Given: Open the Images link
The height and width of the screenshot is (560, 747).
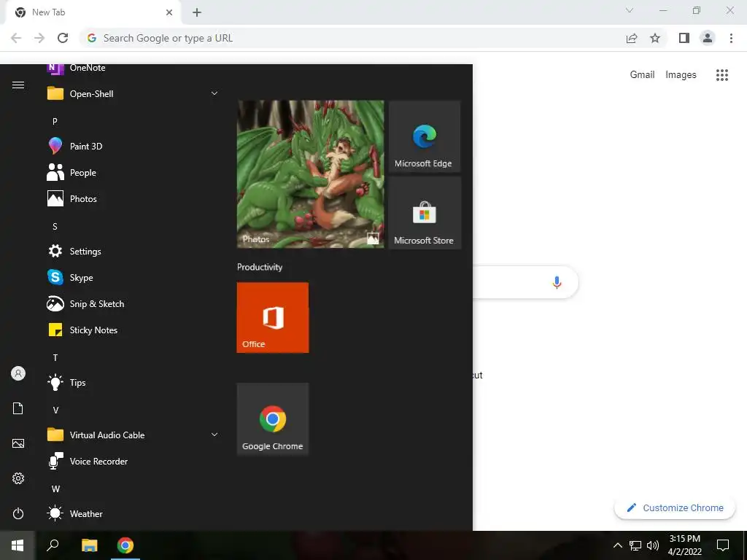Looking at the screenshot, I should [x=681, y=75].
